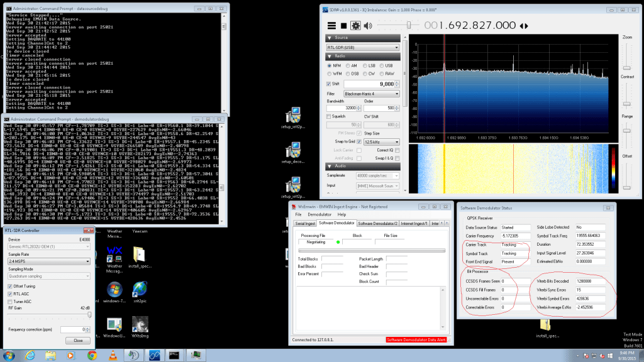Toggle the RTL AGC checkbox
The height and width of the screenshot is (362, 644).
pyautogui.click(x=10, y=294)
